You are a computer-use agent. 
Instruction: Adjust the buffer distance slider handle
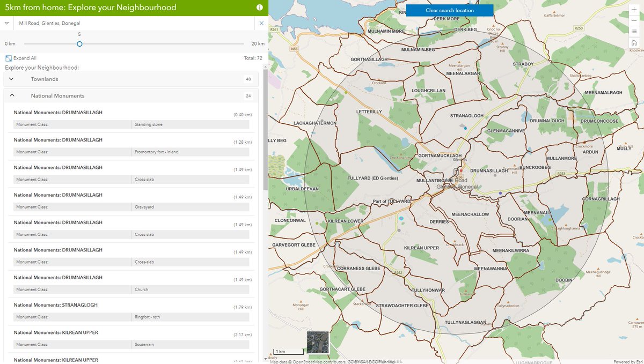[x=79, y=44]
